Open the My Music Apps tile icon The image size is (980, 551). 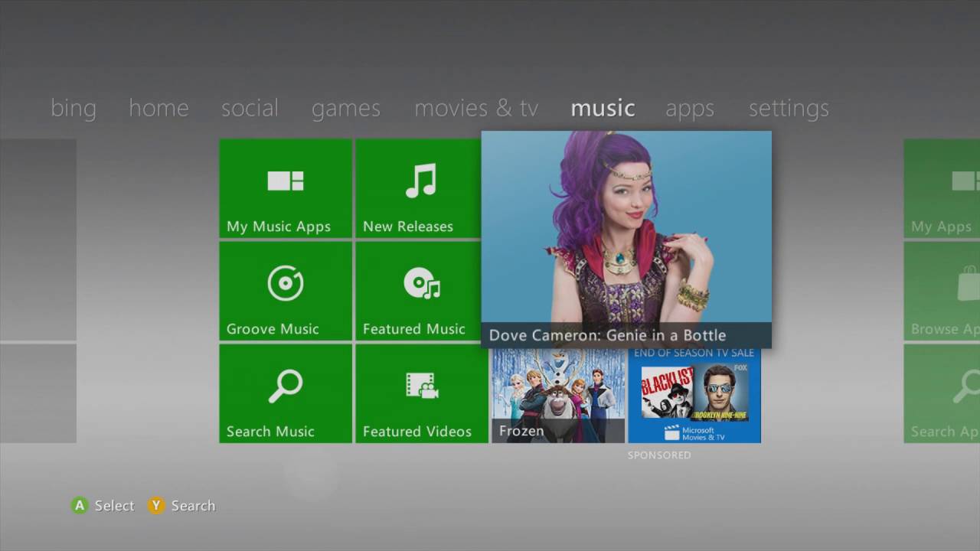coord(286,181)
